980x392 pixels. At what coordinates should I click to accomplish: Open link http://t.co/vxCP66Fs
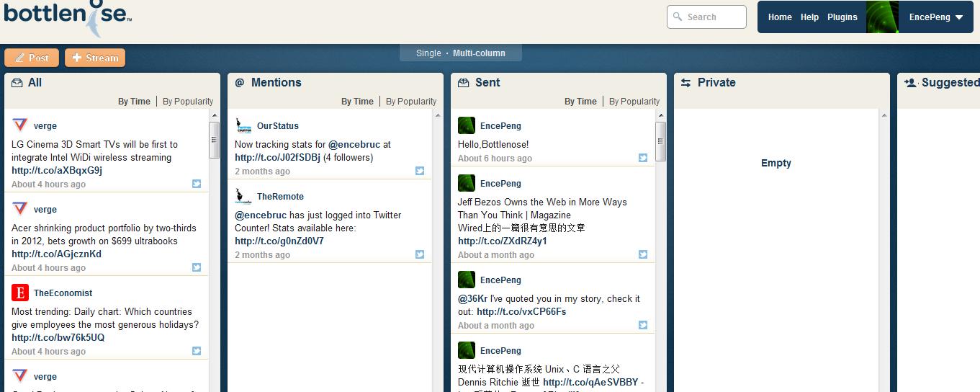pyautogui.click(x=521, y=312)
